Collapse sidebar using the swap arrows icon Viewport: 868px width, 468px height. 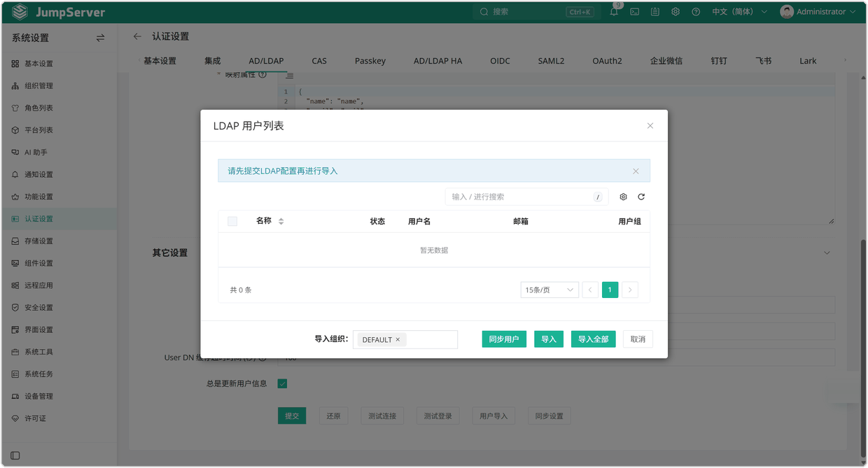point(100,38)
